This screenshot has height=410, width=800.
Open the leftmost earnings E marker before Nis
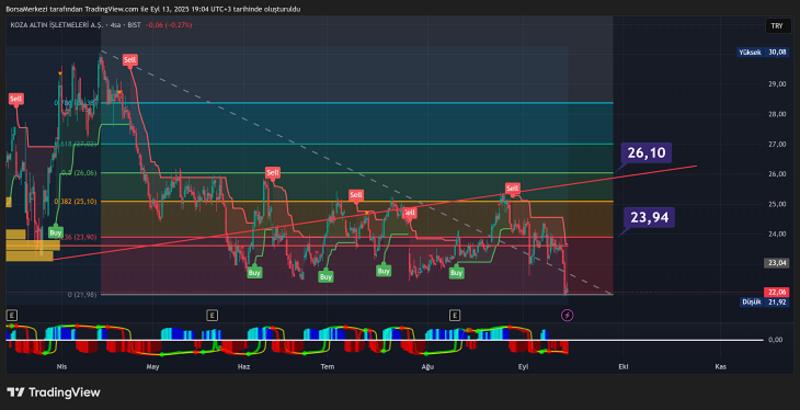pyautogui.click(x=11, y=315)
